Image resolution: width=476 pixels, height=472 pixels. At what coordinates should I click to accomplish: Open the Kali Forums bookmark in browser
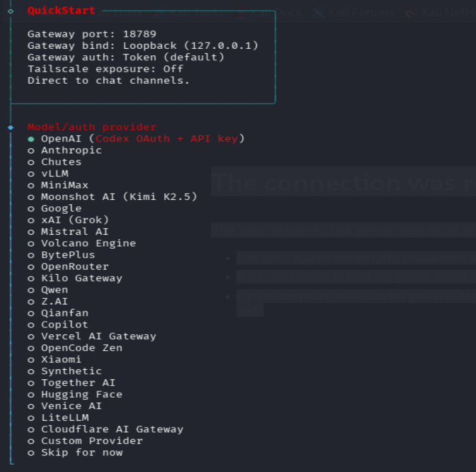[354, 13]
